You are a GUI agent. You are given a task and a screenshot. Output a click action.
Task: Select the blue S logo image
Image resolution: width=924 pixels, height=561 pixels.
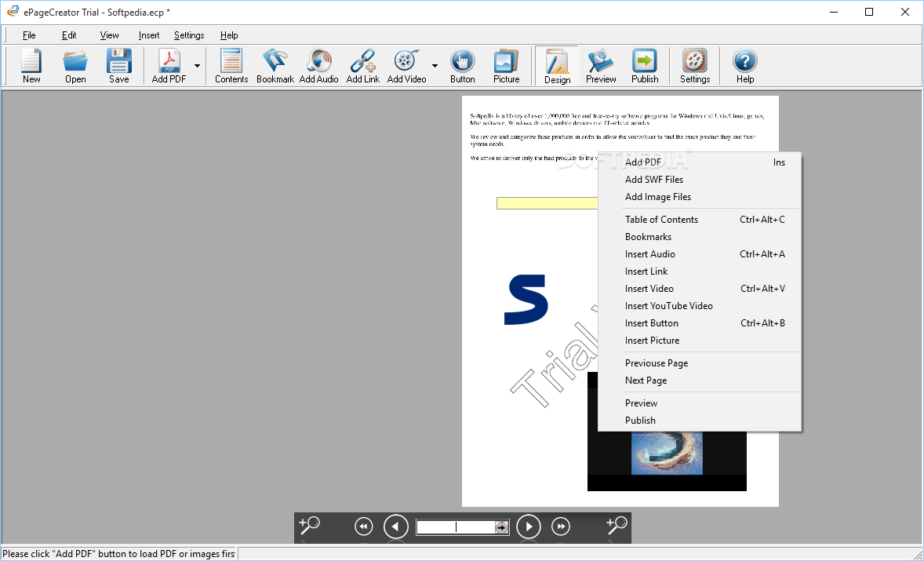526,300
